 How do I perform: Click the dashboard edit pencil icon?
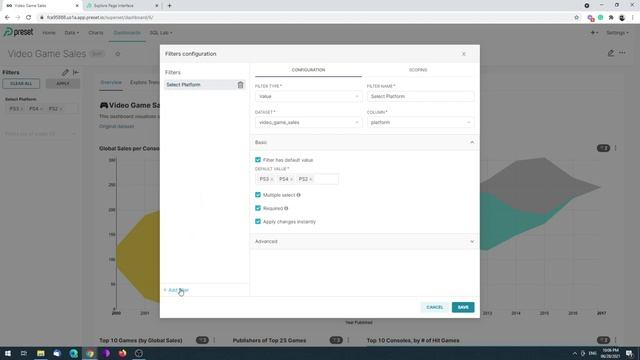click(611, 53)
